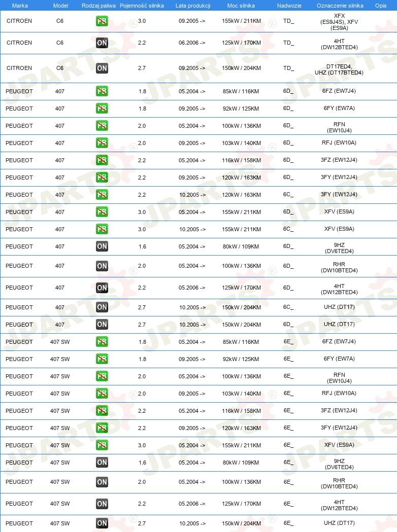The image size is (397, 532).
Task: Click the 'Model' column header
Action: pyautogui.click(x=60, y=6)
